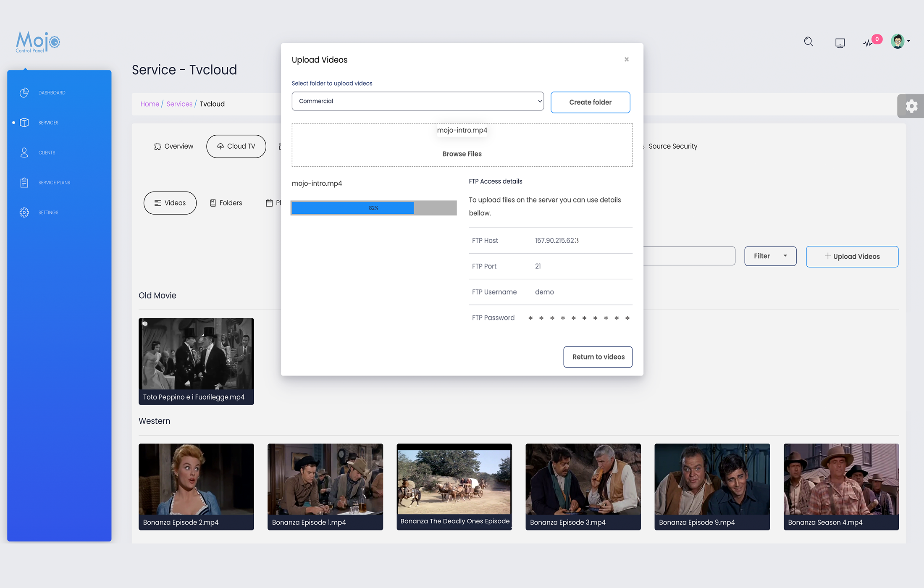Open the activity pulse icon with badge

click(x=869, y=42)
